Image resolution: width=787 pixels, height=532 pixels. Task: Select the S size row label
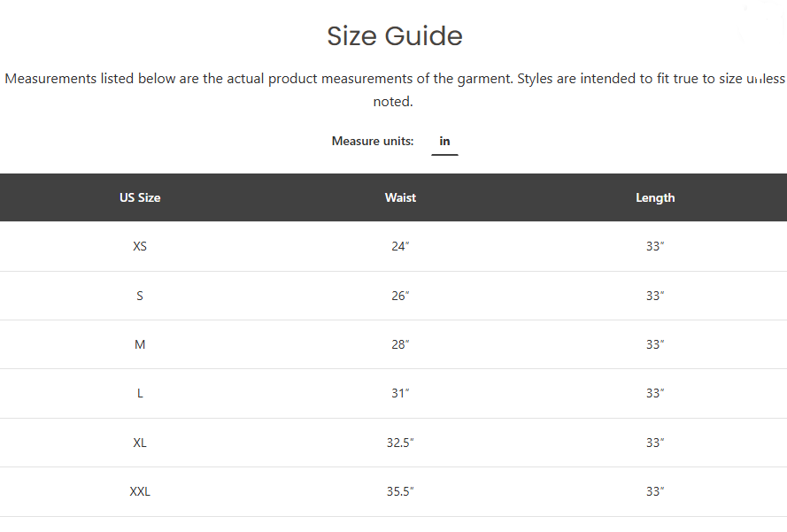click(140, 297)
